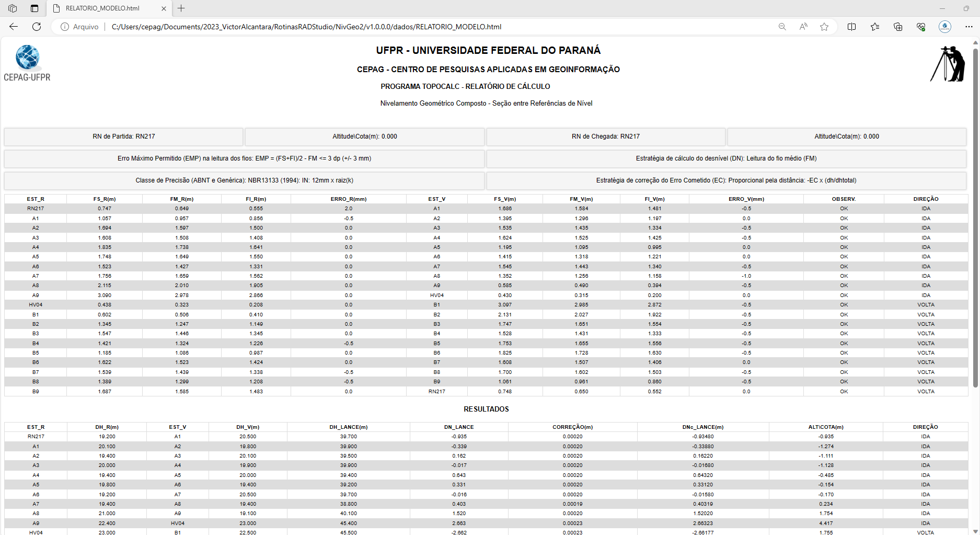The height and width of the screenshot is (535, 980).
Task: Click the DNc_LANCE value 2.66323
Action: [x=702, y=523]
